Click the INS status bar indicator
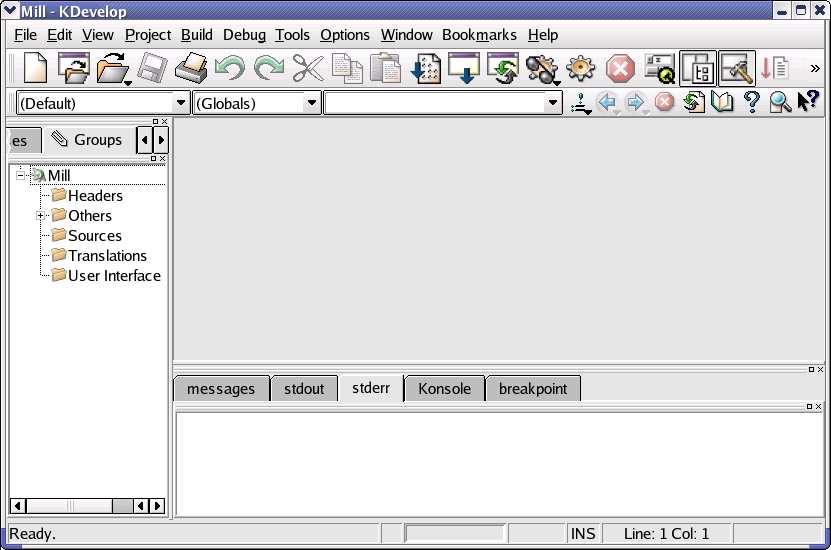Screen dimensions: 831x550 (583, 534)
